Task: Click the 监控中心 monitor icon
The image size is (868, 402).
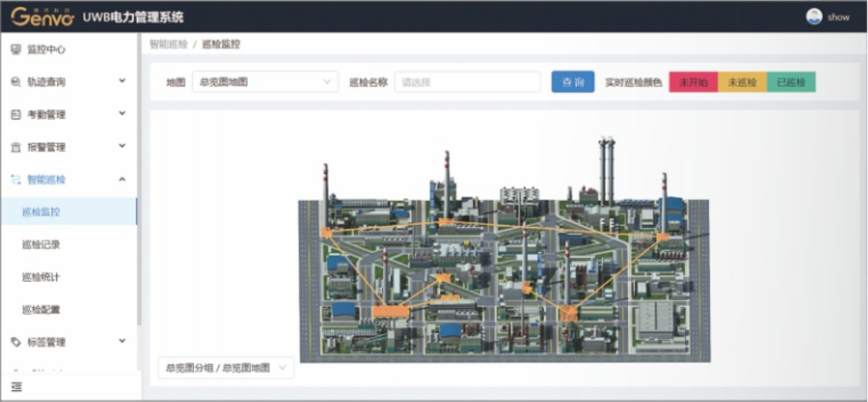Action: point(16,49)
